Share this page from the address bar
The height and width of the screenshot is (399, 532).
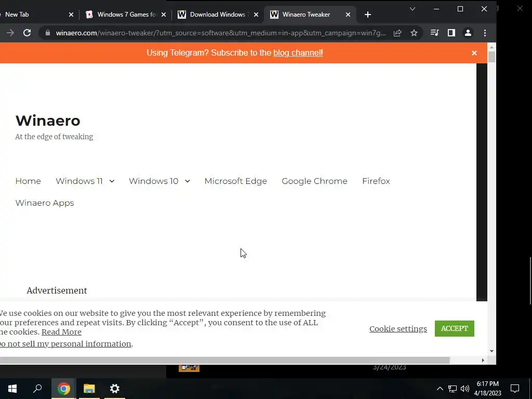tap(397, 33)
